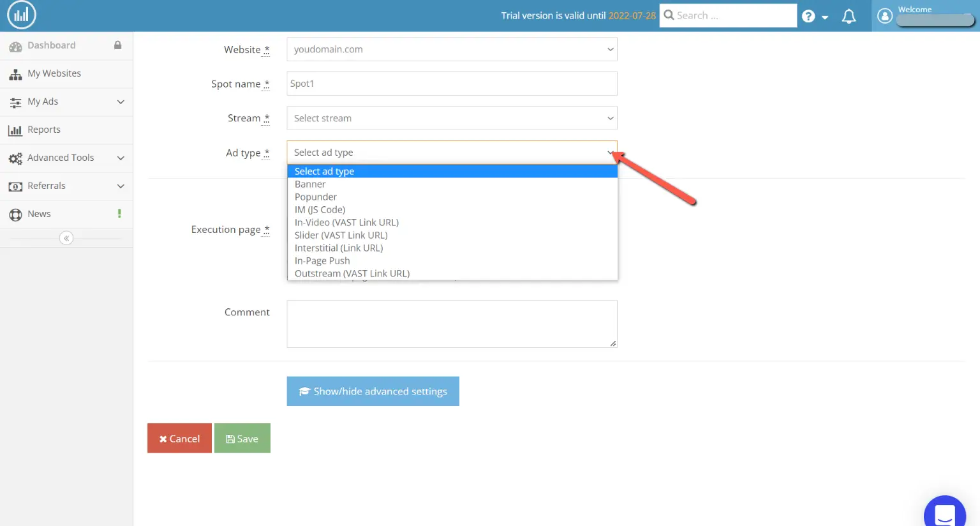This screenshot has height=526, width=980.
Task: Select Slider (VAST Link URL) option
Action: click(452, 235)
